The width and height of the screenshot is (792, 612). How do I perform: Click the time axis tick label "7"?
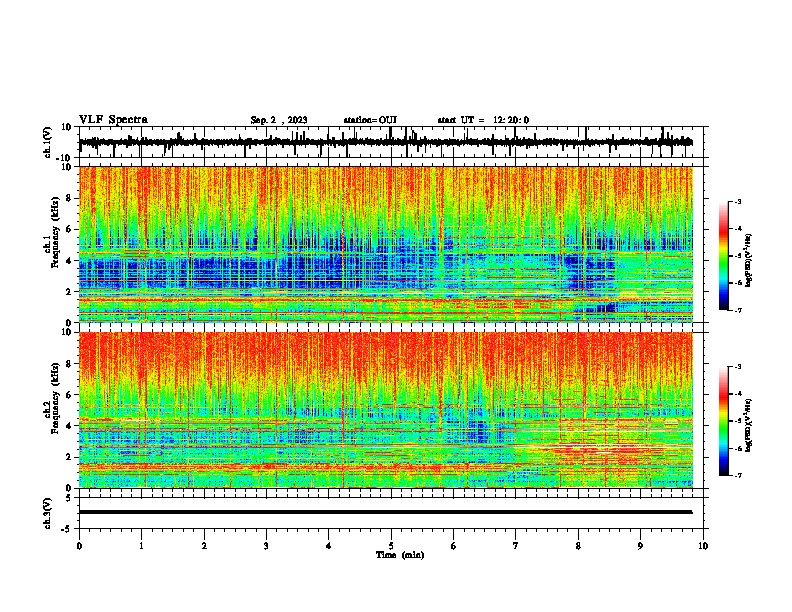(516, 546)
